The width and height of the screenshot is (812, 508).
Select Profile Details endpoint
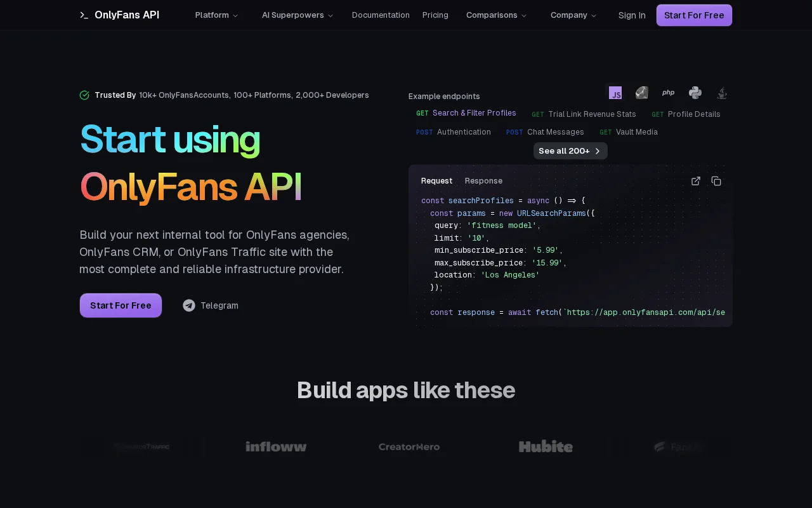click(x=686, y=114)
